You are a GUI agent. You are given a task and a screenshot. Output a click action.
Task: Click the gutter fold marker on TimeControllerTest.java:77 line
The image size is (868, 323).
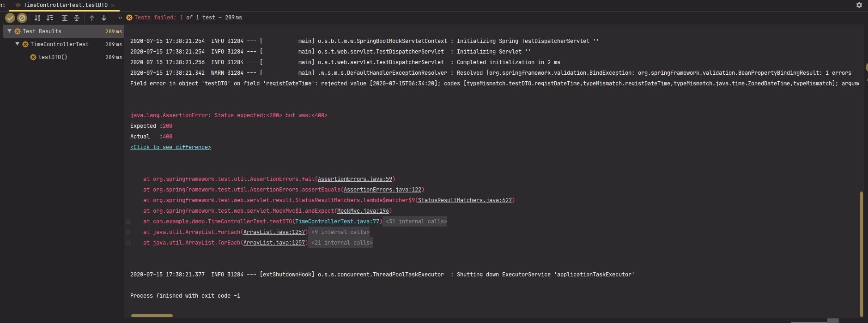(x=128, y=221)
